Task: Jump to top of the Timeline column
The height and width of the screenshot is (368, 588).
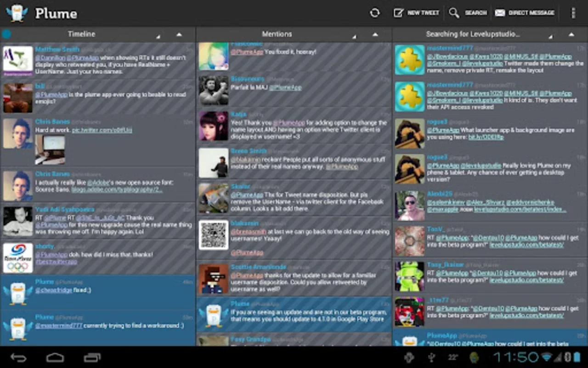Action: (x=179, y=34)
